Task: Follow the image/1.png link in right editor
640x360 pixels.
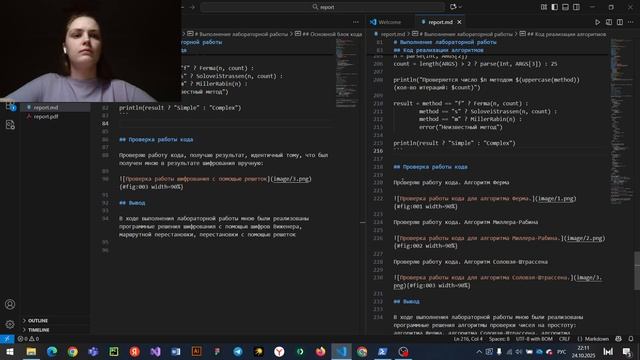Action: (x=556, y=198)
